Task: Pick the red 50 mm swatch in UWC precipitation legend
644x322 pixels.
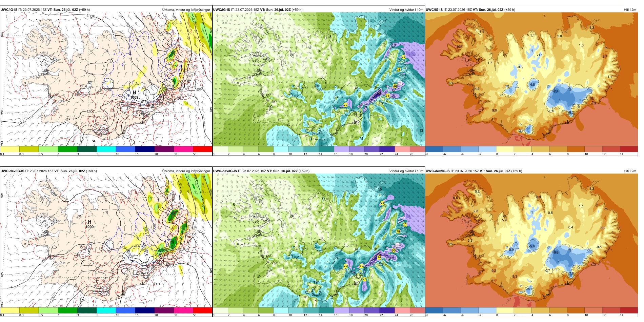Action: point(202,149)
